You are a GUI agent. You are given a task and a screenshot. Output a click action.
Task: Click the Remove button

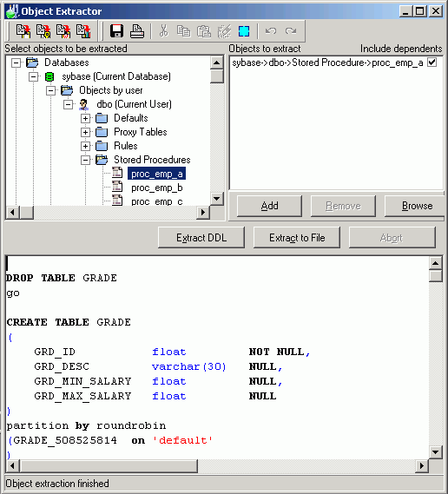343,206
